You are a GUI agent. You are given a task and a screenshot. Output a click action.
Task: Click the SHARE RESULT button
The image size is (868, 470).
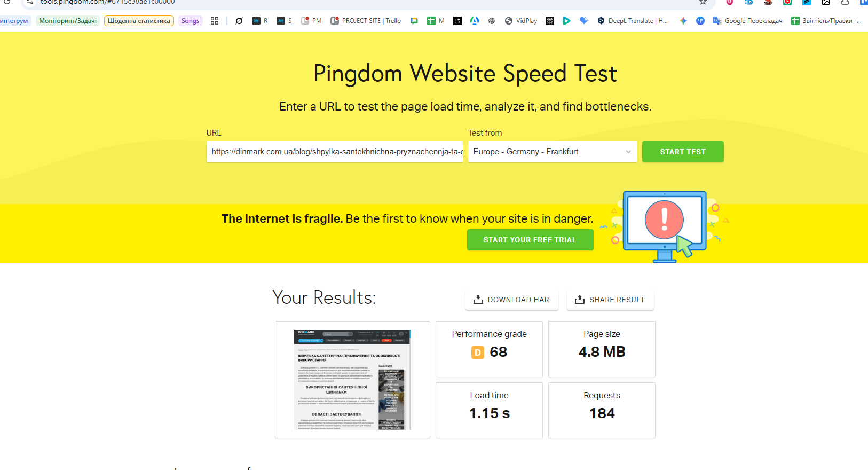(610, 300)
